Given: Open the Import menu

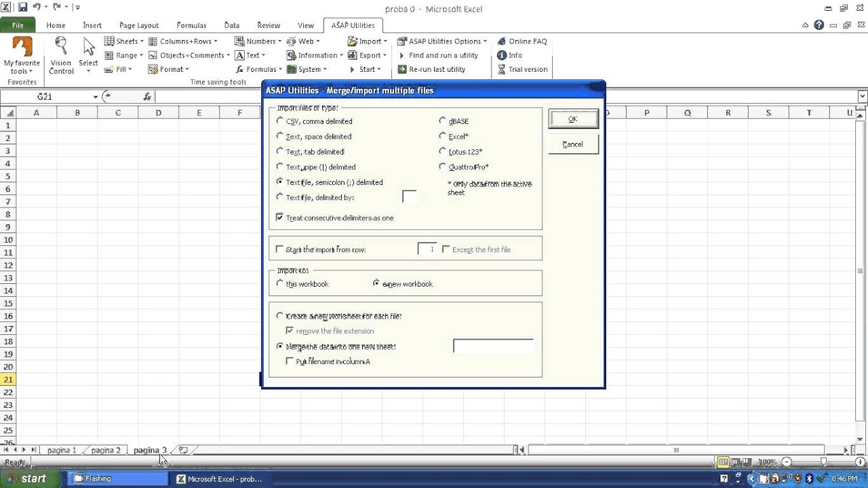Looking at the screenshot, I should 367,41.
